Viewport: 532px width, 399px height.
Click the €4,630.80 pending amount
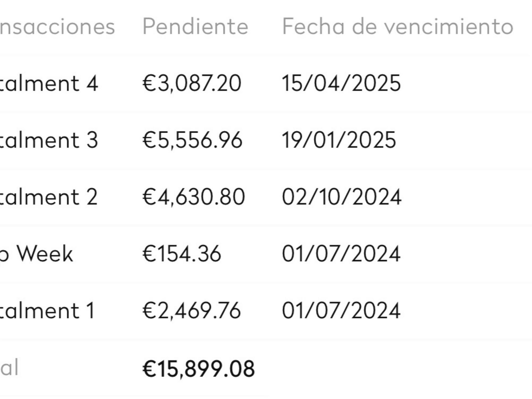point(193,197)
